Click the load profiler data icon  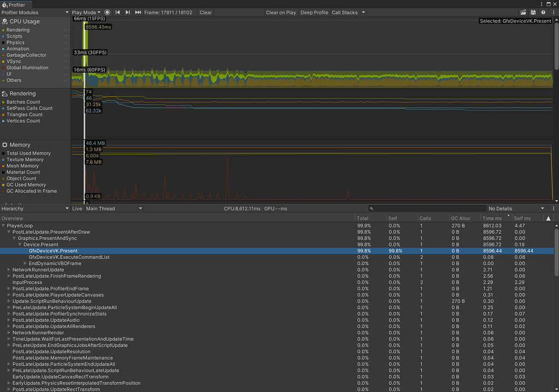(x=524, y=12)
